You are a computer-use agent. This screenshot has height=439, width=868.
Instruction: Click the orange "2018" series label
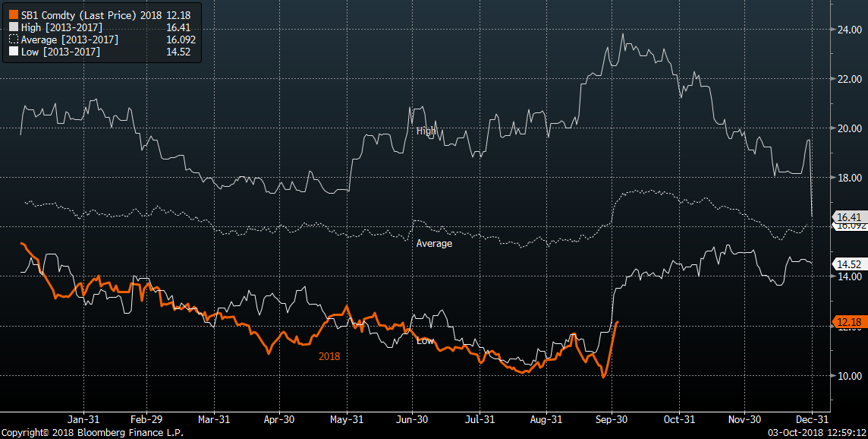(329, 355)
